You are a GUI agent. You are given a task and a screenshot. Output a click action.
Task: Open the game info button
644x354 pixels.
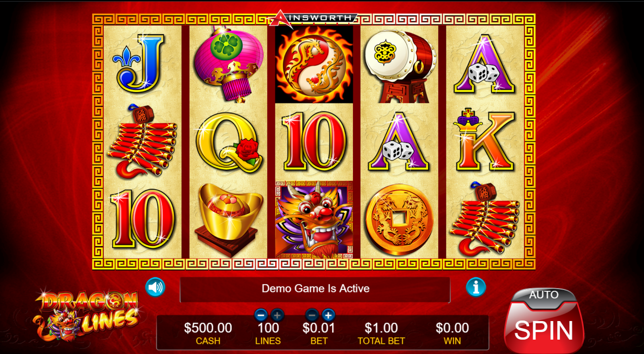(x=476, y=287)
